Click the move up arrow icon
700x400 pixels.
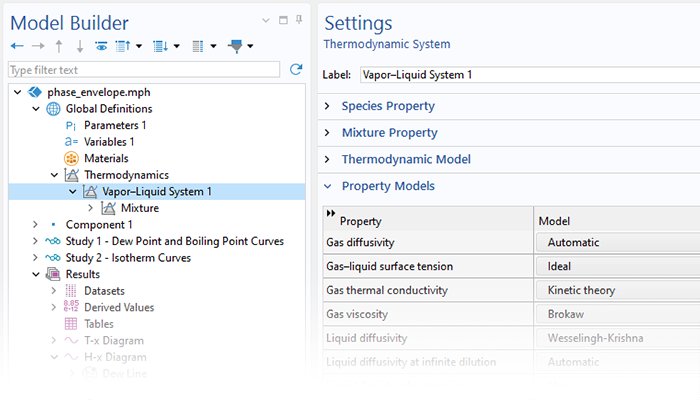tap(59, 46)
